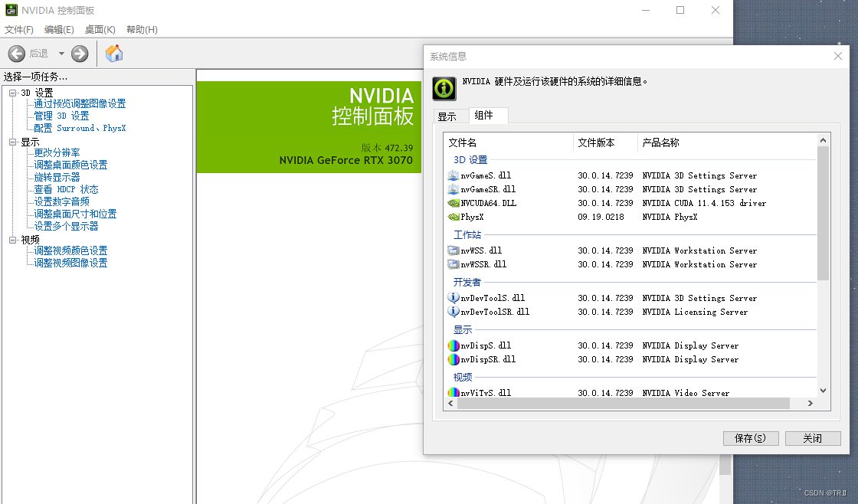Screen dimensions: 858x504
Task: Click the green info icon in 系统信息
Action: click(444, 88)
